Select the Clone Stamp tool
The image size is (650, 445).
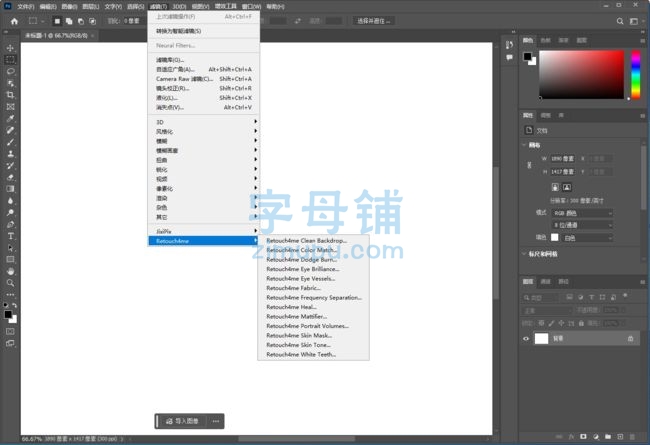point(10,154)
